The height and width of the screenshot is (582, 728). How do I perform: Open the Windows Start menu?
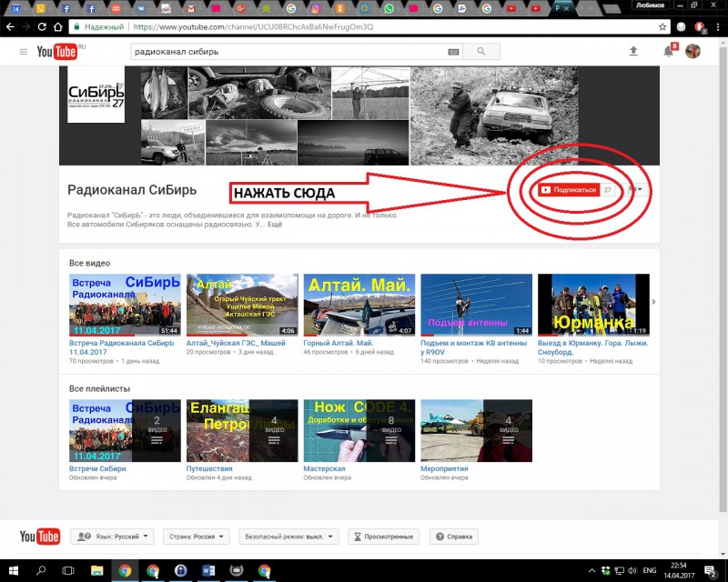coord(13,570)
